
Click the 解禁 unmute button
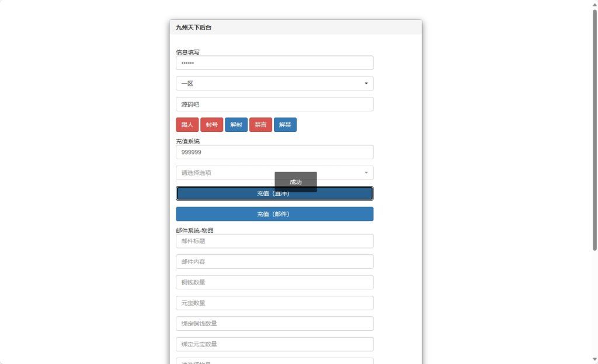pyautogui.click(x=285, y=125)
